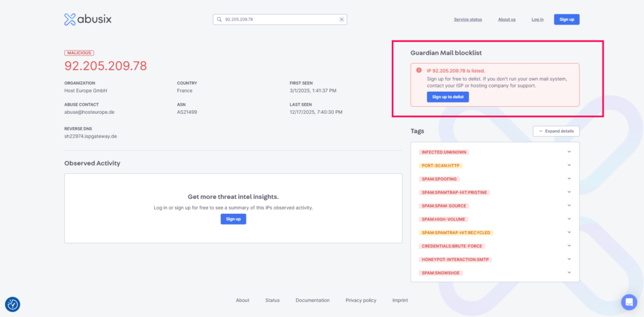644x317 pixels.
Task: Expand the SPAM:SNOWSHOE tag chevron
Action: point(569,272)
